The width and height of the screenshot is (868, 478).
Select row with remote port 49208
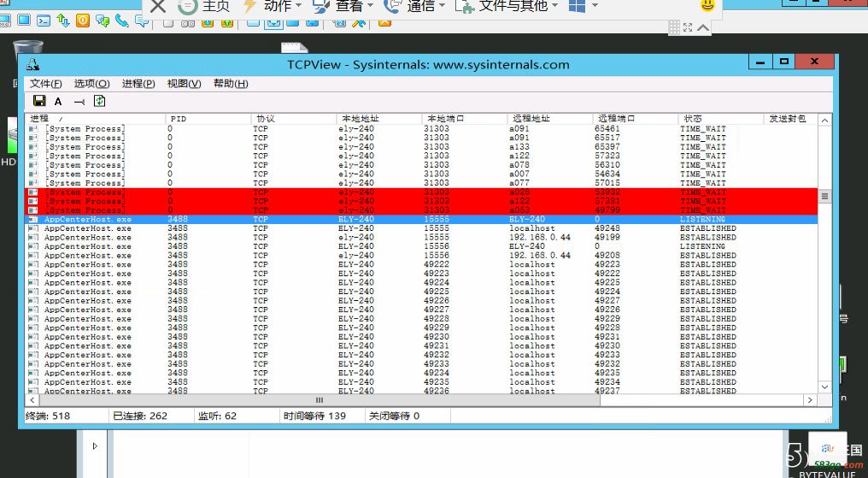pos(421,256)
